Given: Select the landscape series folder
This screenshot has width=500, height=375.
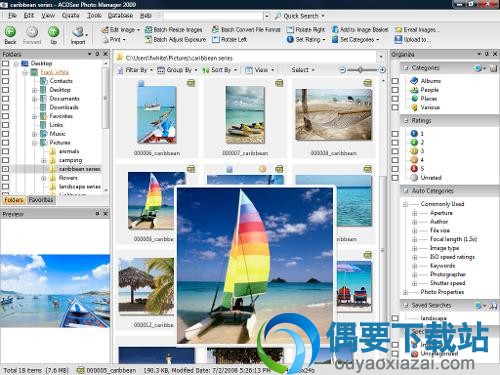Looking at the screenshot, I should tap(80, 187).
